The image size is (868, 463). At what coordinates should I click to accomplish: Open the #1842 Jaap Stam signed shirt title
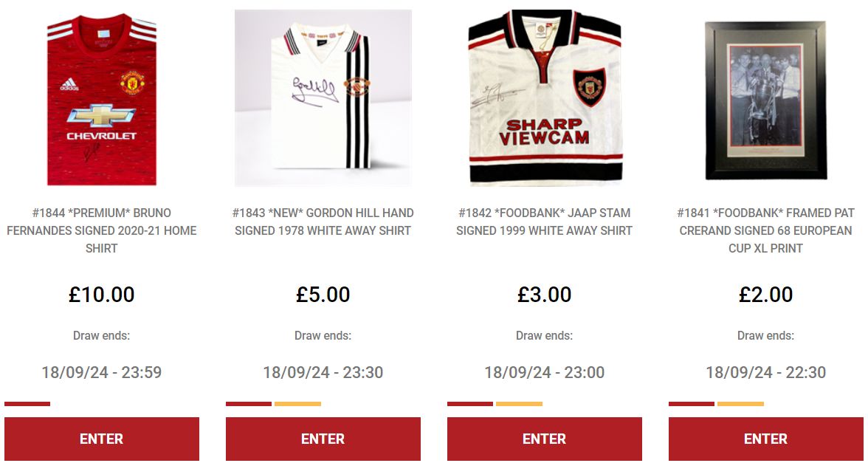coord(545,222)
